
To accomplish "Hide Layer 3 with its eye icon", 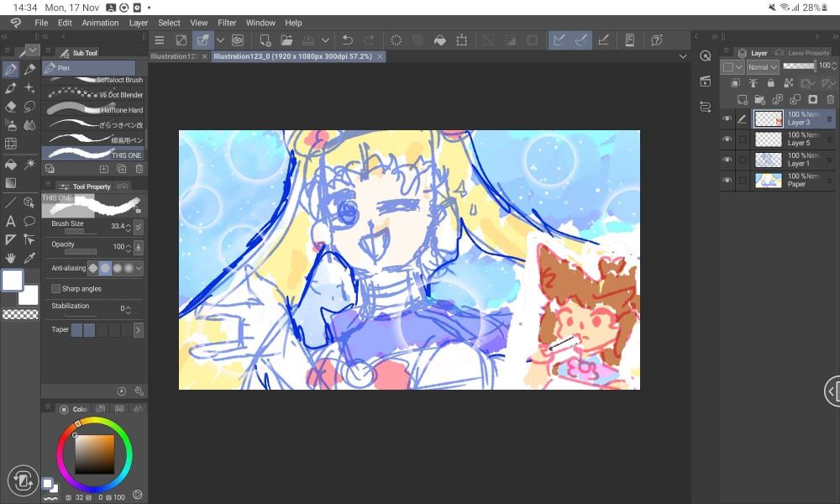I will [x=727, y=119].
